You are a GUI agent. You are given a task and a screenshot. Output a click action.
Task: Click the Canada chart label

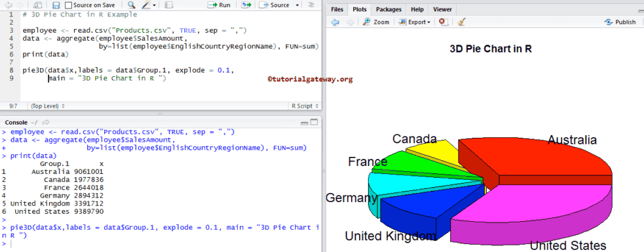(415, 139)
